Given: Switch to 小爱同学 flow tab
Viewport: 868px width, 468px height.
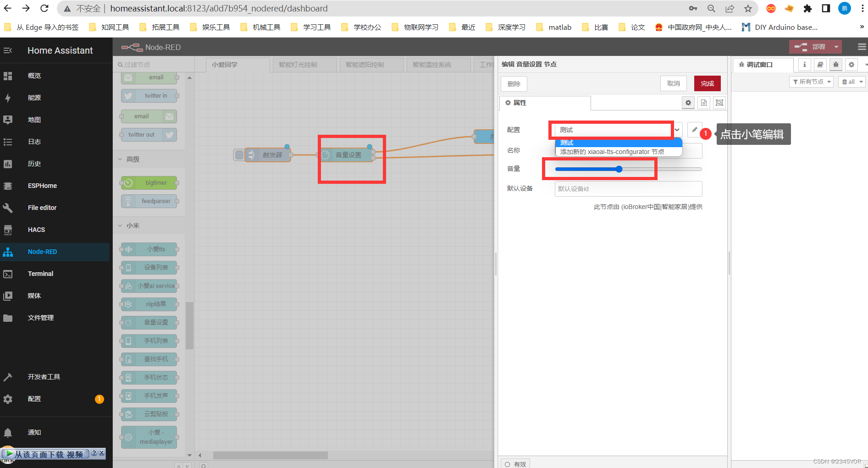Looking at the screenshot, I should pyautogui.click(x=238, y=65).
